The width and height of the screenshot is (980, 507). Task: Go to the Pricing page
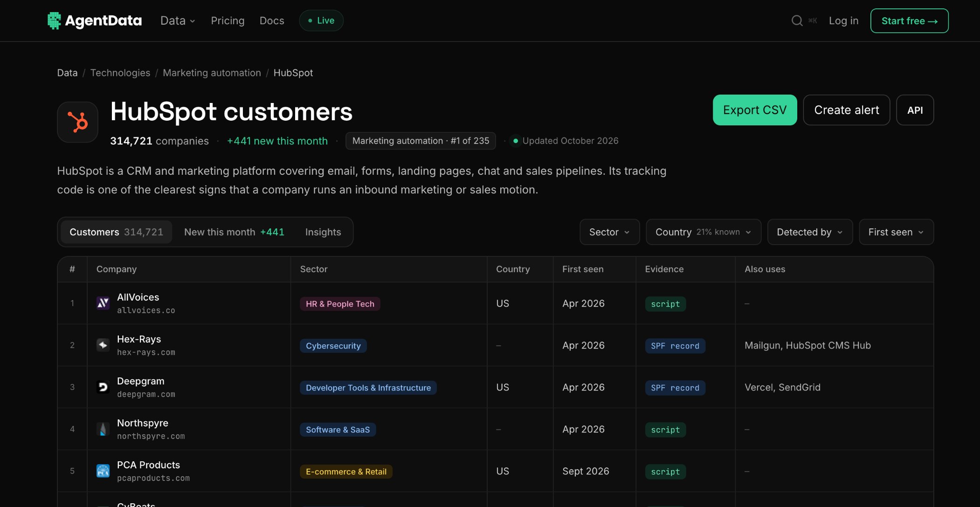(228, 21)
